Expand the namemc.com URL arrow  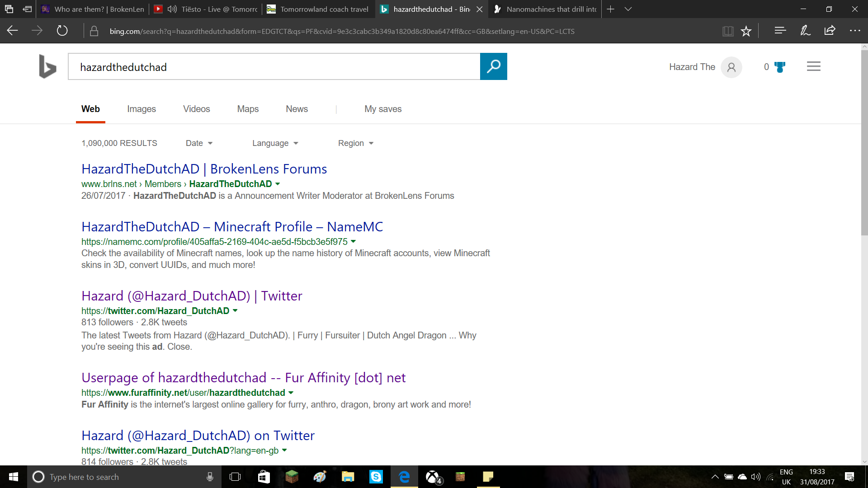[354, 241]
